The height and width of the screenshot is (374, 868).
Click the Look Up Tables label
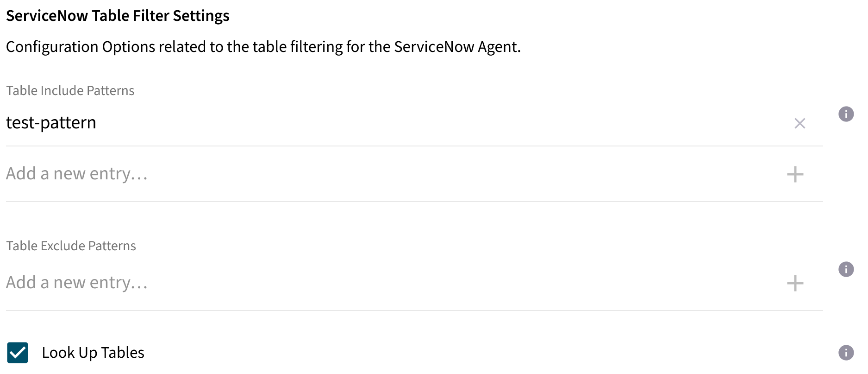click(93, 353)
